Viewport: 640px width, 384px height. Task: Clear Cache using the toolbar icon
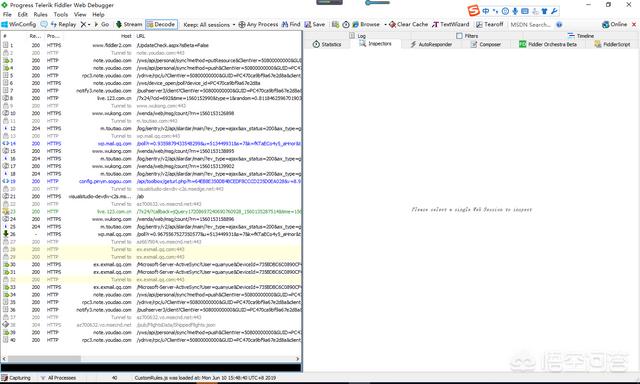[408, 24]
